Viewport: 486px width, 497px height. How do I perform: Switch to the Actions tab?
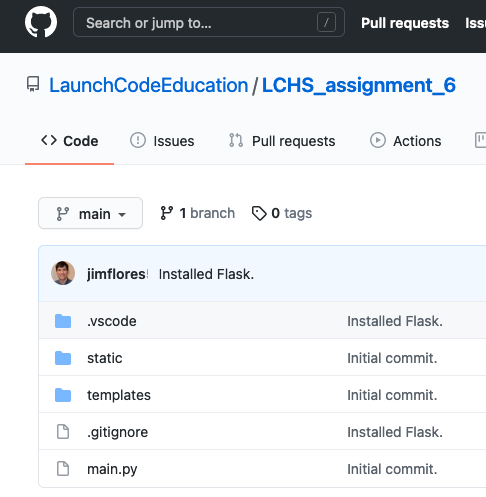[406, 141]
